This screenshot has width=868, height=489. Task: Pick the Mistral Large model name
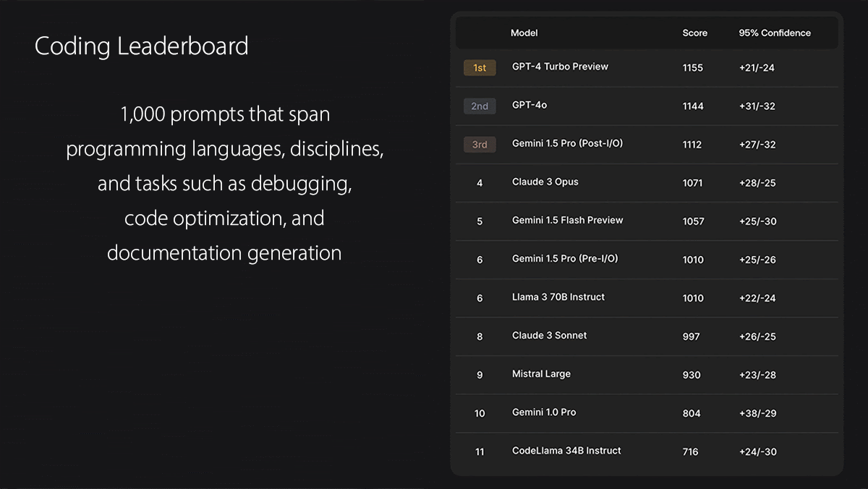541,374
